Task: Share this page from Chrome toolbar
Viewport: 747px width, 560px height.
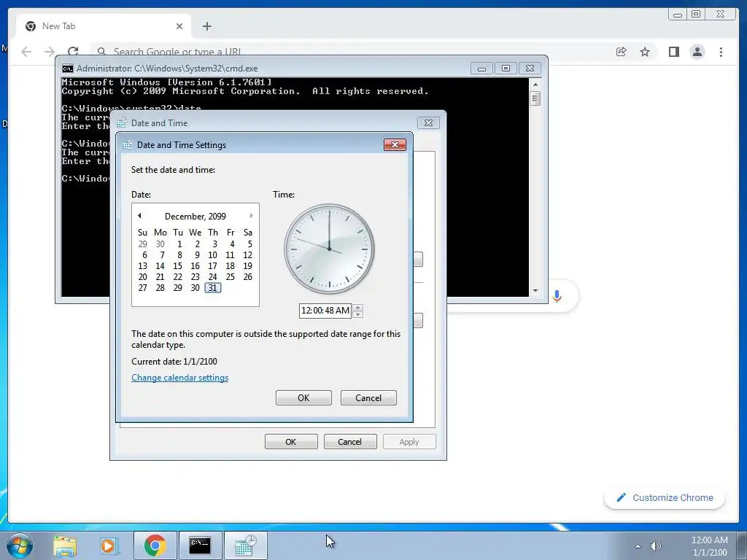Action: [622, 52]
